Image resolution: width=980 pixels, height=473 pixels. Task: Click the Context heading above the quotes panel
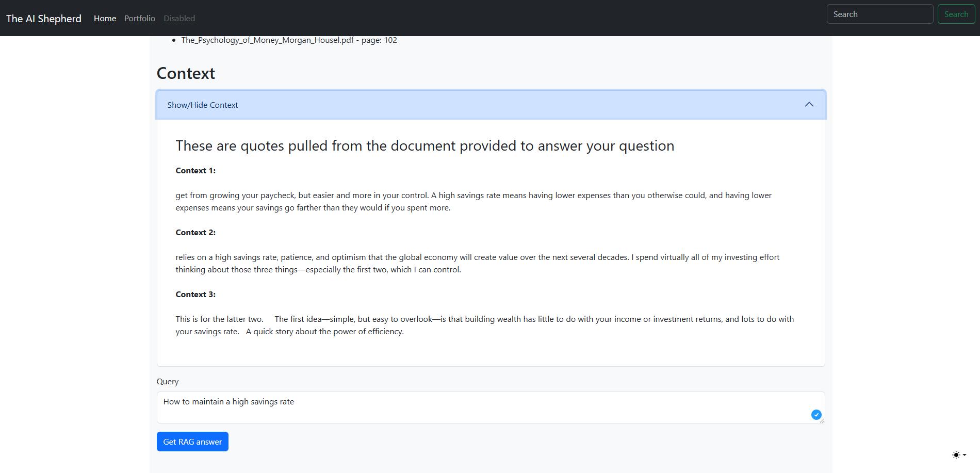point(185,73)
